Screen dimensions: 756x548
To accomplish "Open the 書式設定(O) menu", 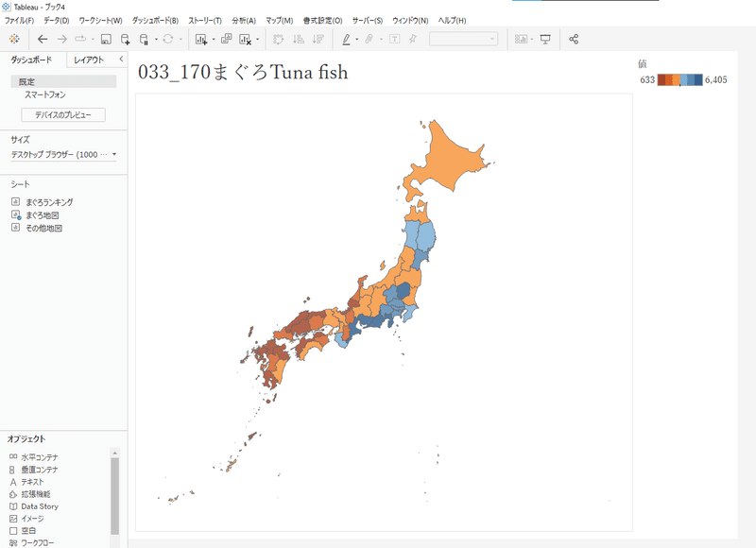I will 322,20.
